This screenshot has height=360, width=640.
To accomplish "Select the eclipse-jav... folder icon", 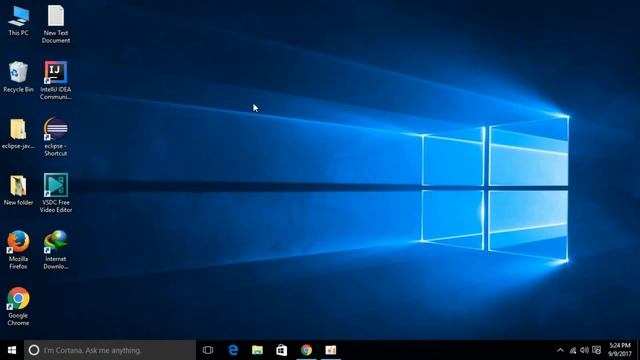I will click(x=18, y=134).
